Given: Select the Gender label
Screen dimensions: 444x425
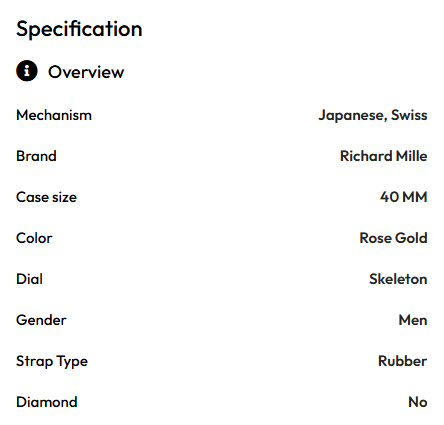Looking at the screenshot, I should [41, 320].
